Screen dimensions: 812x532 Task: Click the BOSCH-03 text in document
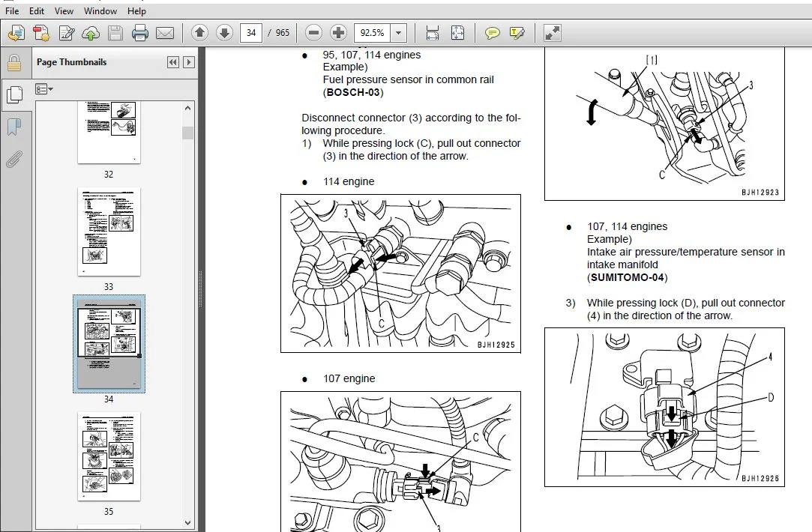click(x=353, y=93)
